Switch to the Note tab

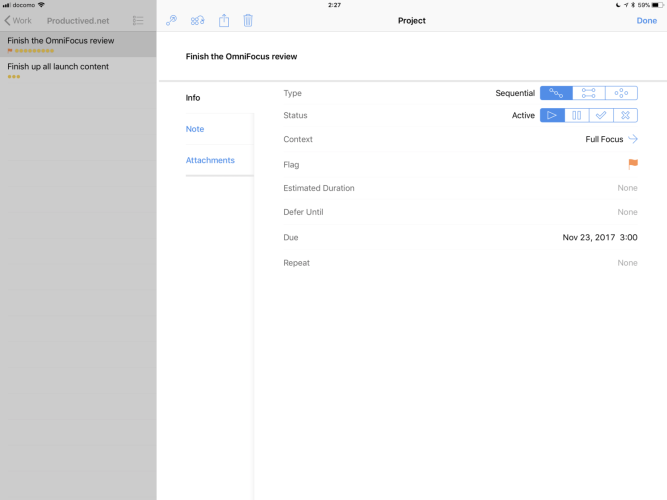tap(195, 129)
